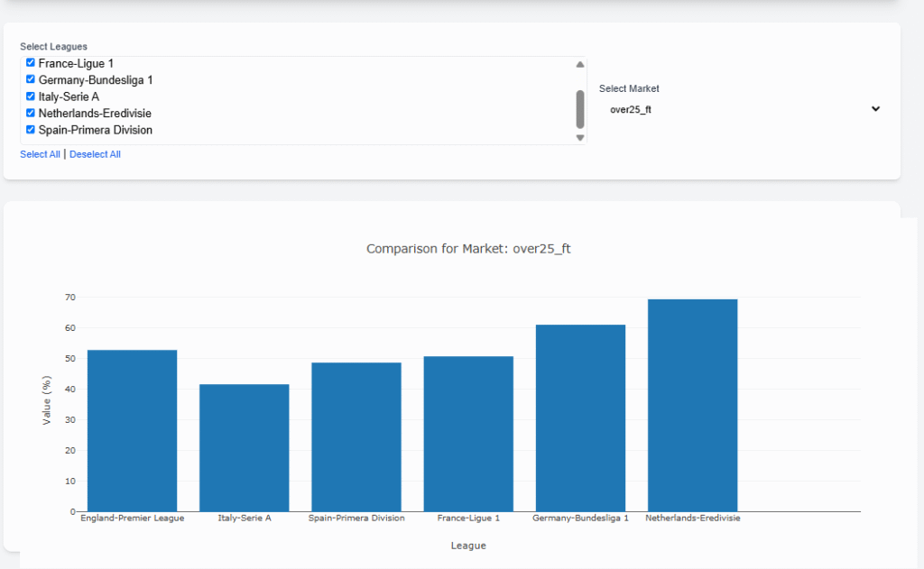924x569 pixels.
Task: Click the 'League' x-axis title
Action: tap(468, 546)
